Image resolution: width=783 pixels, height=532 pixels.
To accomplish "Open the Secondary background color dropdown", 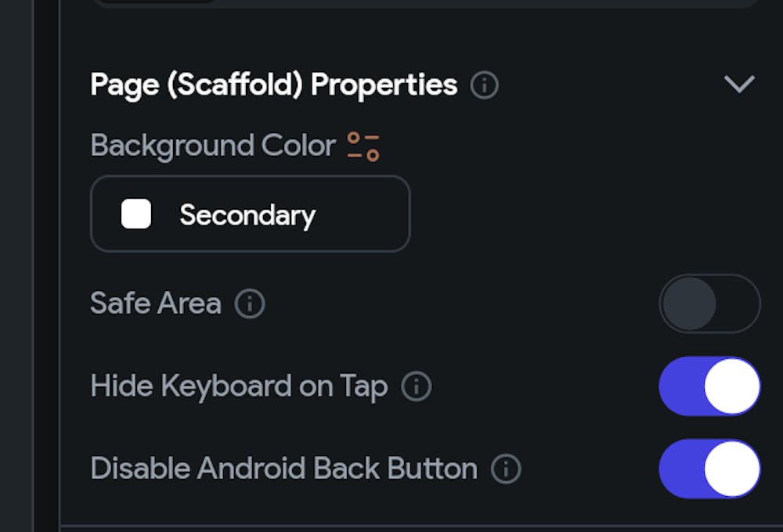I will tap(251, 214).
